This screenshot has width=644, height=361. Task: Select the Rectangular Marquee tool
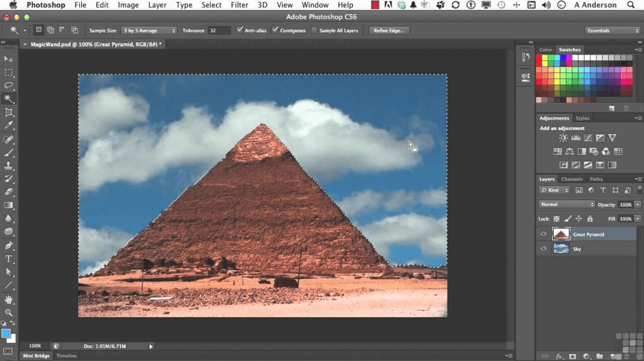8,72
